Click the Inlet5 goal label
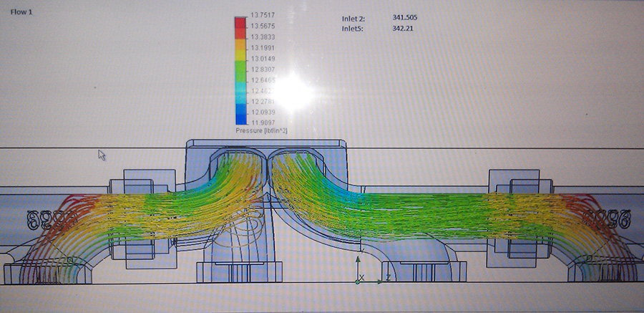644x313 pixels. (355, 29)
